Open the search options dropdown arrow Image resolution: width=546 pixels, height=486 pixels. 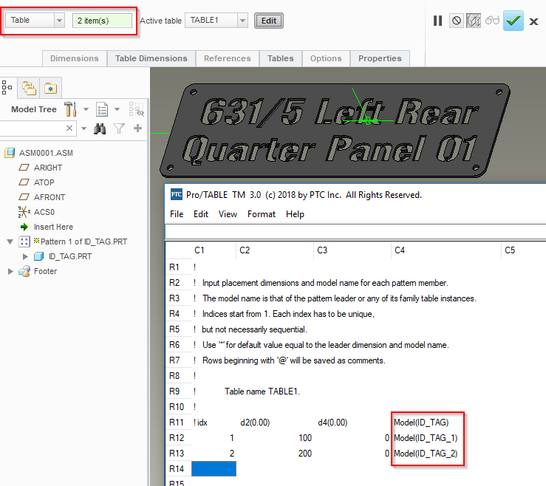point(84,128)
